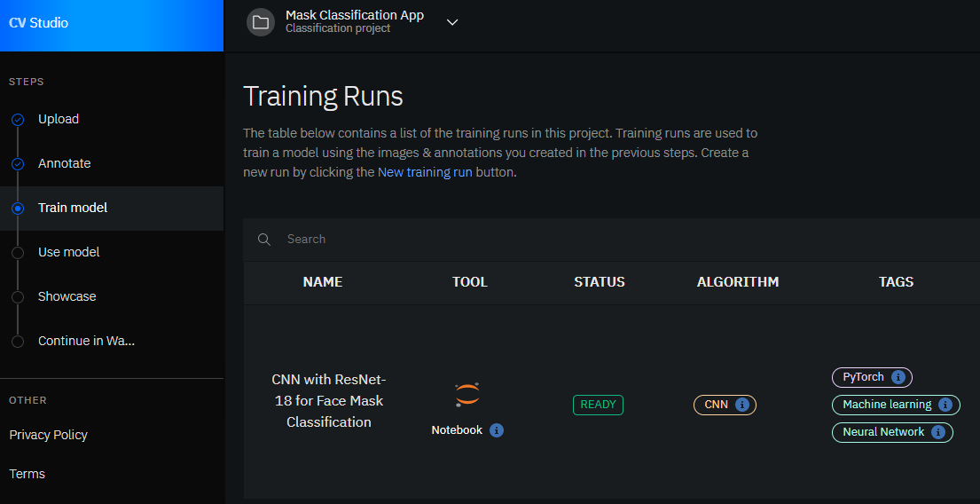Click the Jupyter Notebook tool icon
The width and height of the screenshot is (980, 504).
tap(467, 395)
